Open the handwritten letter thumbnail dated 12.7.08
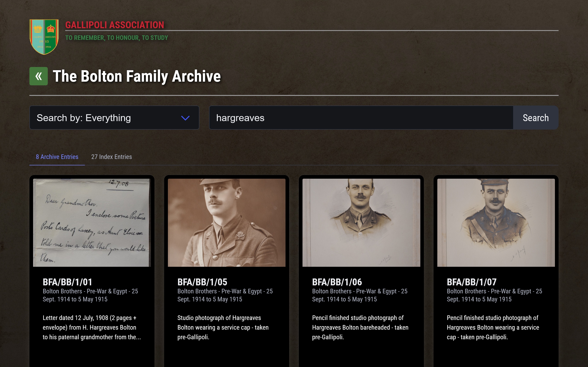 92,222
